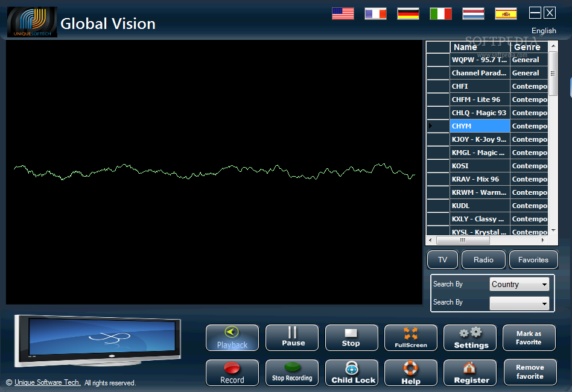The width and height of the screenshot is (572, 392).
Task: Select the highlighted CHYM station
Action: coord(480,126)
